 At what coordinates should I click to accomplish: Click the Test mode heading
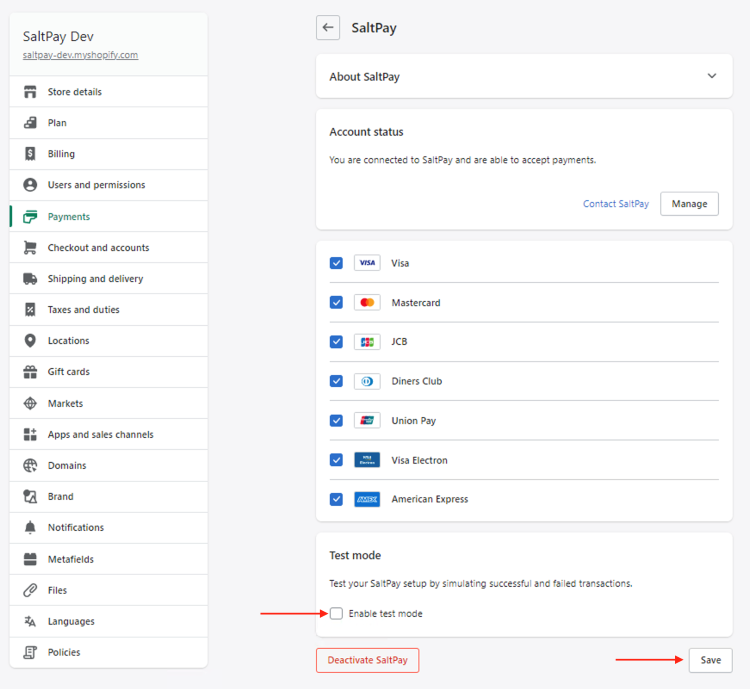[x=355, y=556]
